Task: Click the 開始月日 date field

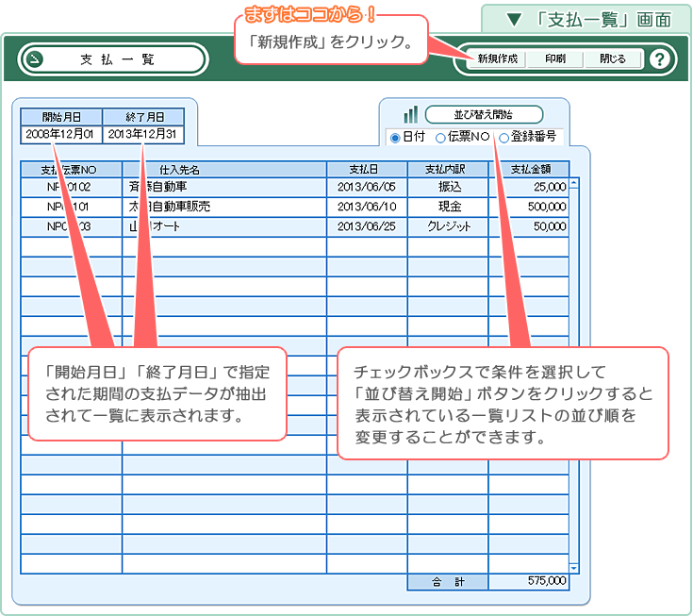Action: click(61, 134)
